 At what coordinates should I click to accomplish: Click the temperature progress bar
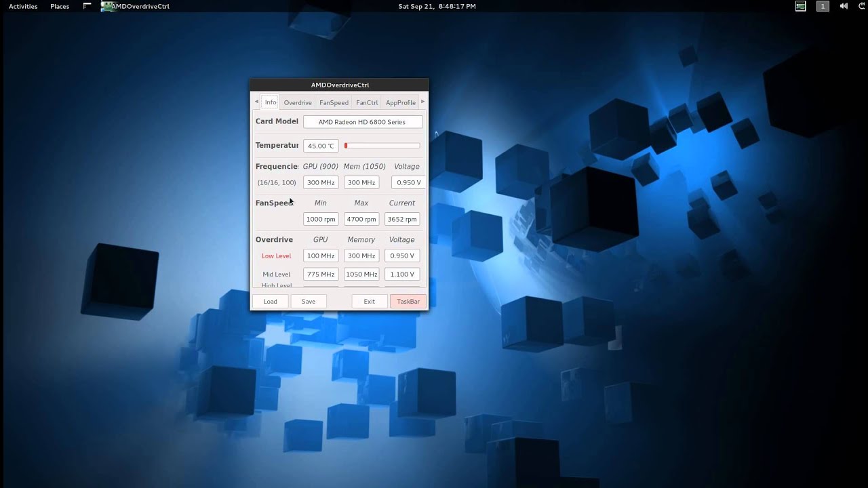(x=382, y=146)
